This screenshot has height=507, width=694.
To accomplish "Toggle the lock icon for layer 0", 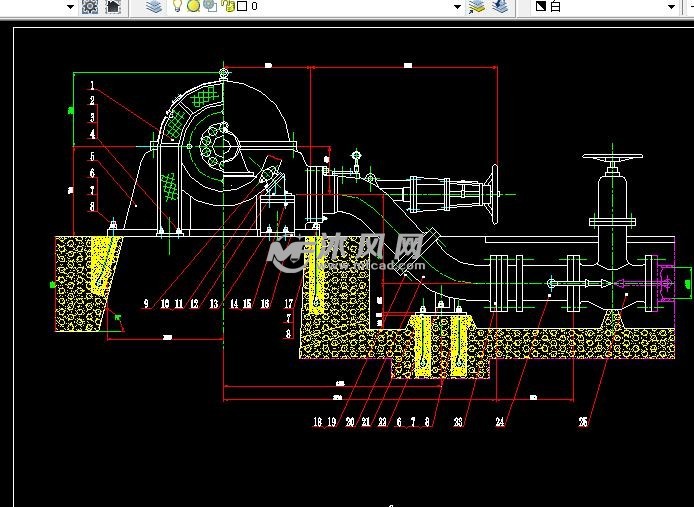I will [227, 6].
